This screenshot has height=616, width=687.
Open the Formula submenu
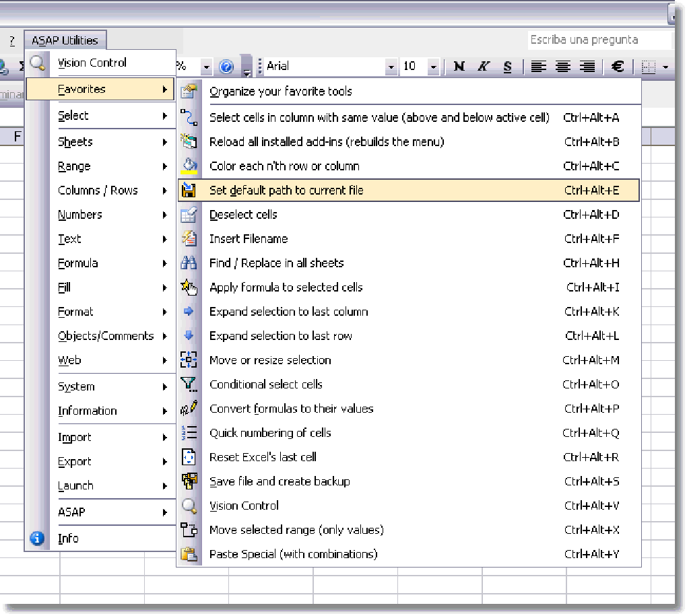(101, 263)
